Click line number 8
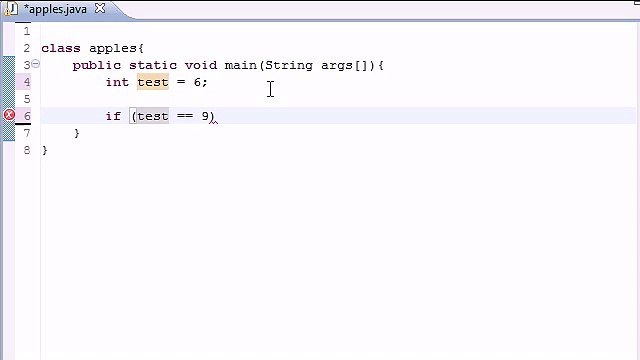 point(27,150)
